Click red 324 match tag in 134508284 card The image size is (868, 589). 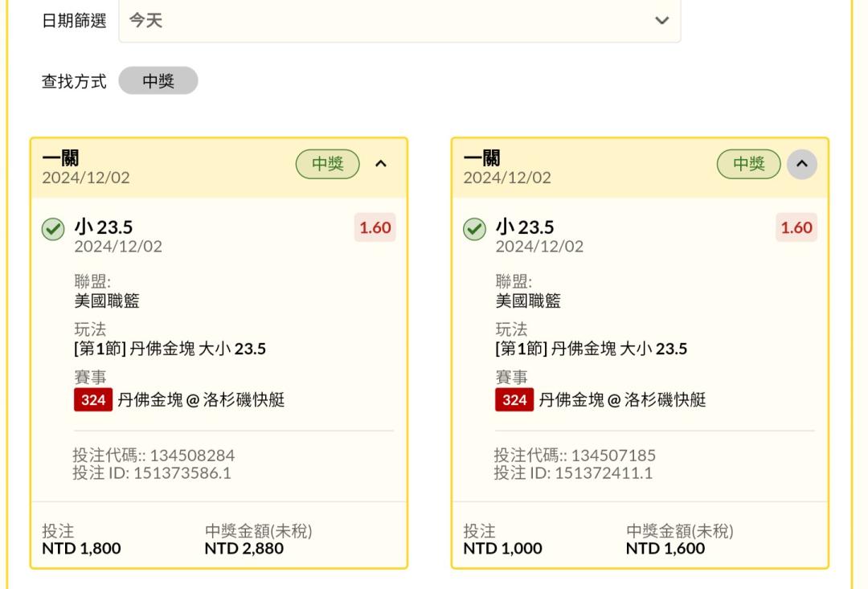93,399
